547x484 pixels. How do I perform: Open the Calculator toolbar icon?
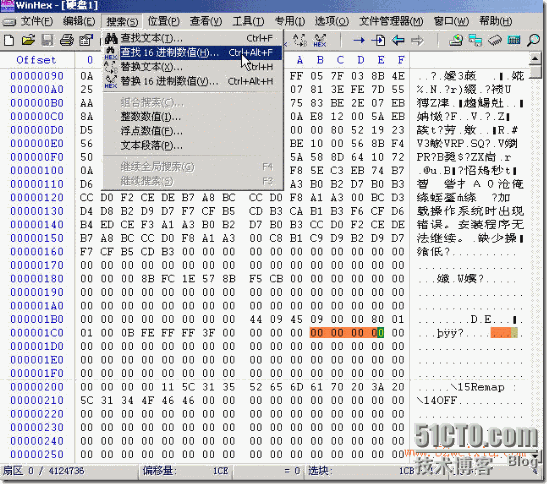click(514, 40)
